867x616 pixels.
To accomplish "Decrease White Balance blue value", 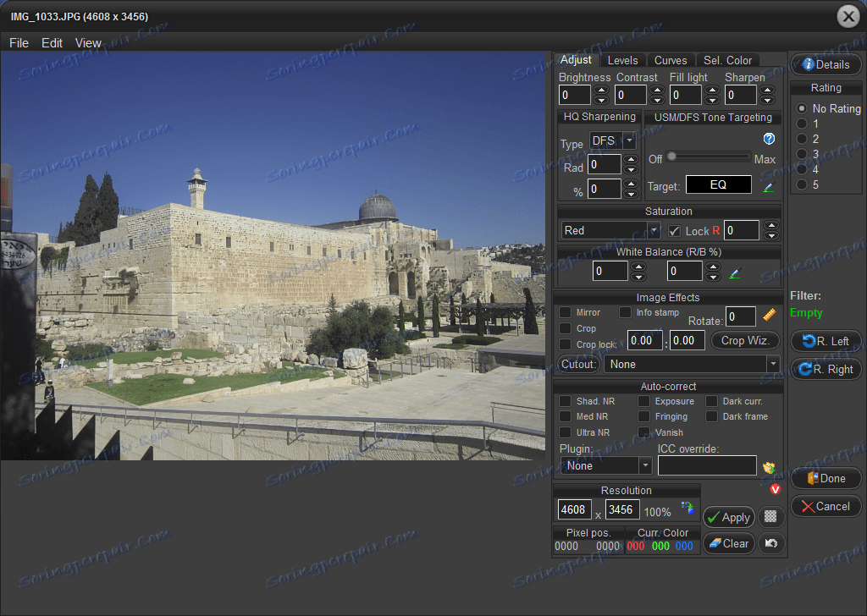I will coord(713,276).
